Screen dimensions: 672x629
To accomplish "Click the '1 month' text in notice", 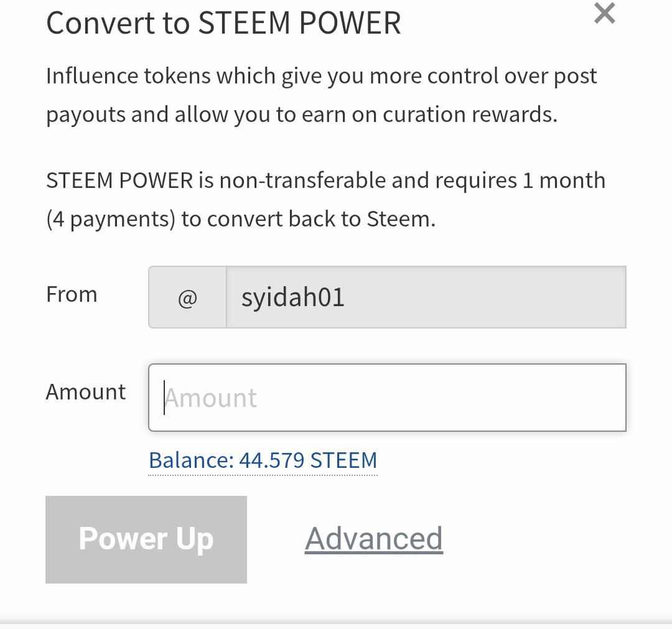I will 564,180.
